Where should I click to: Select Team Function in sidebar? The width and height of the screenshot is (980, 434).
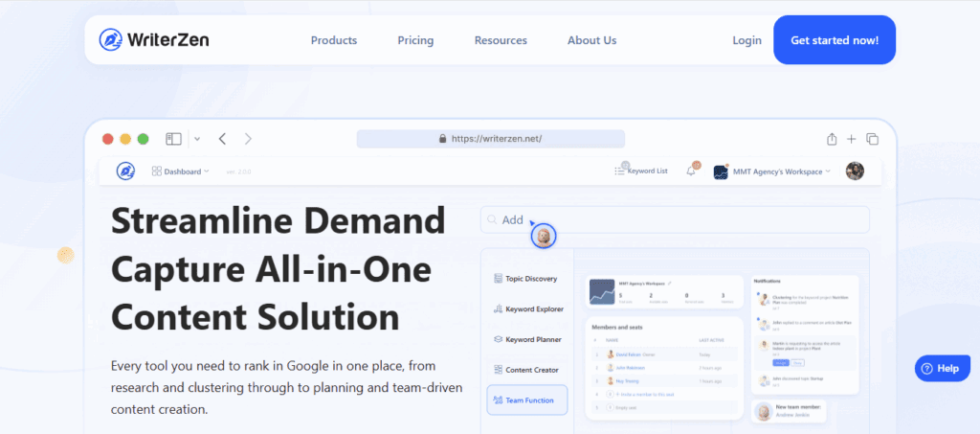[527, 400]
